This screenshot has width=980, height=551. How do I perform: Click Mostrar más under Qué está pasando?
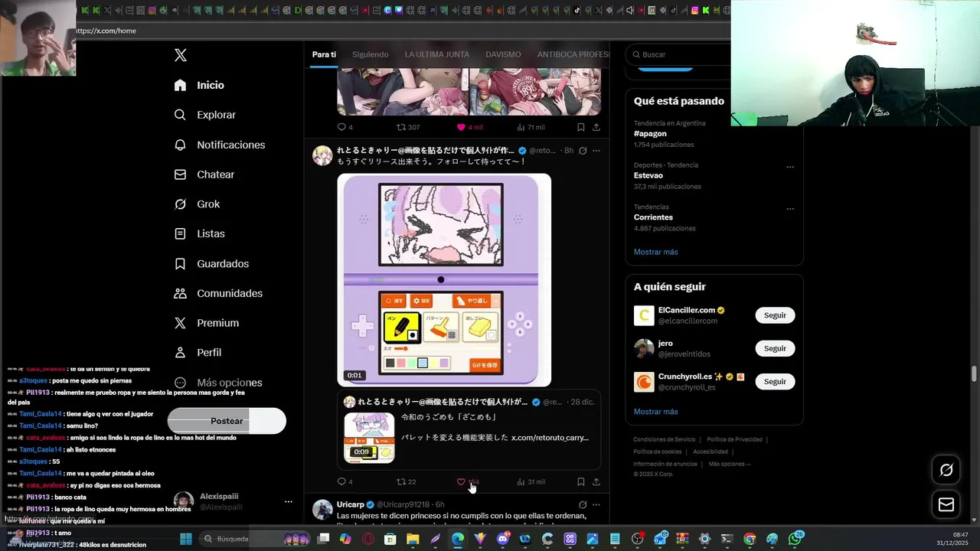pyautogui.click(x=655, y=252)
